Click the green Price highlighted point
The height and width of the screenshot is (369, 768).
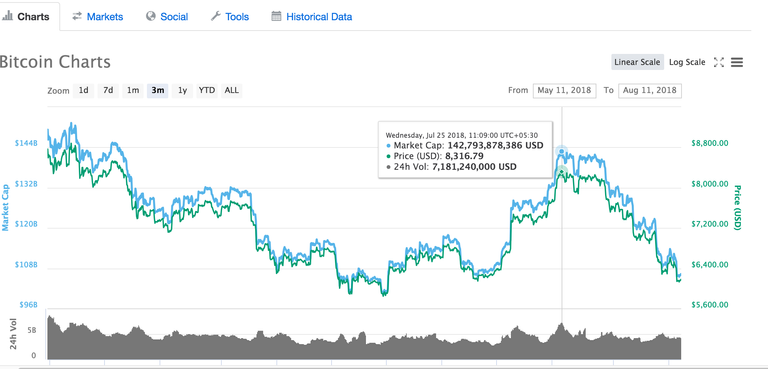(x=561, y=172)
